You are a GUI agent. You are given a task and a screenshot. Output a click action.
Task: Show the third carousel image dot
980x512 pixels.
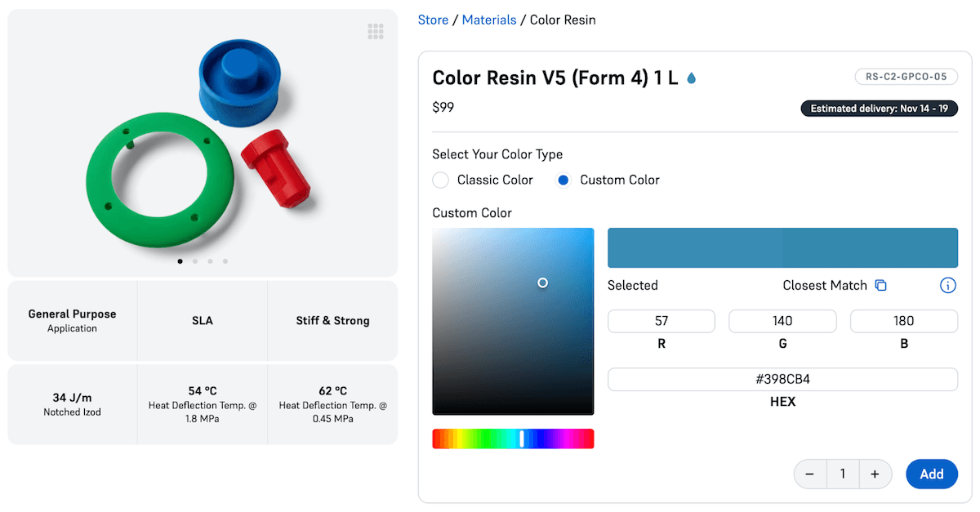pos(210,261)
